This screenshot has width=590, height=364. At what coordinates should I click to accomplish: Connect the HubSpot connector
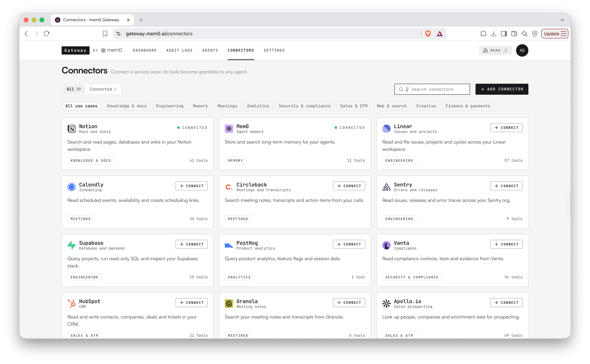192,302
